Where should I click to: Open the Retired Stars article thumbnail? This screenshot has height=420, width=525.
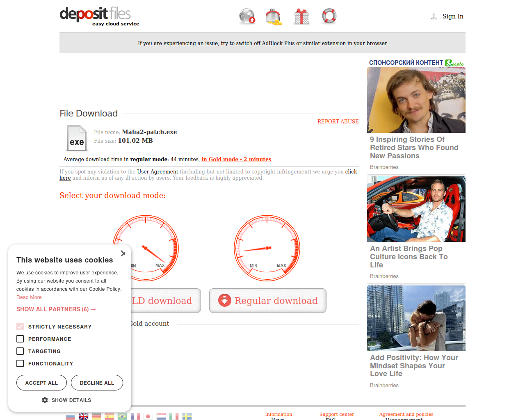(x=416, y=100)
